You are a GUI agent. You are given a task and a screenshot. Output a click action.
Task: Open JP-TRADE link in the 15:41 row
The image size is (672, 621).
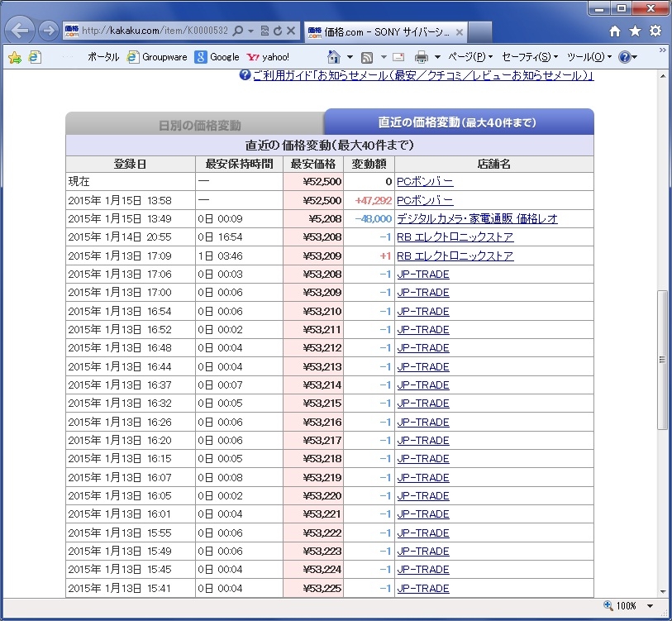pyautogui.click(x=423, y=589)
